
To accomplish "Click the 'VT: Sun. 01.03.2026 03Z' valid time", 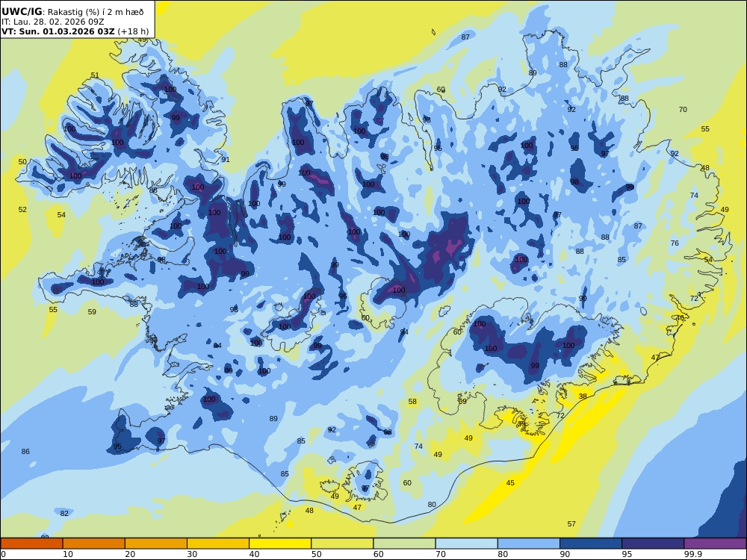I will (x=58, y=31).
